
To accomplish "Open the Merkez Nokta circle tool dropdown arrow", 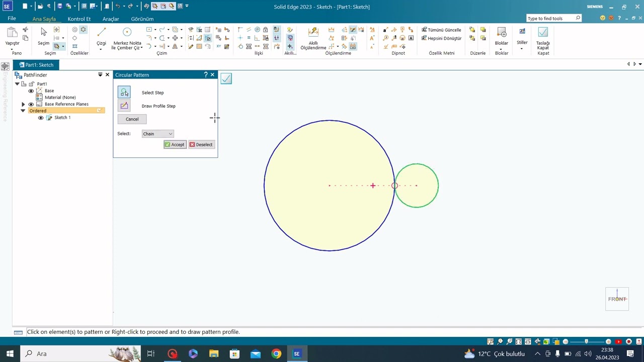I will (x=142, y=48).
